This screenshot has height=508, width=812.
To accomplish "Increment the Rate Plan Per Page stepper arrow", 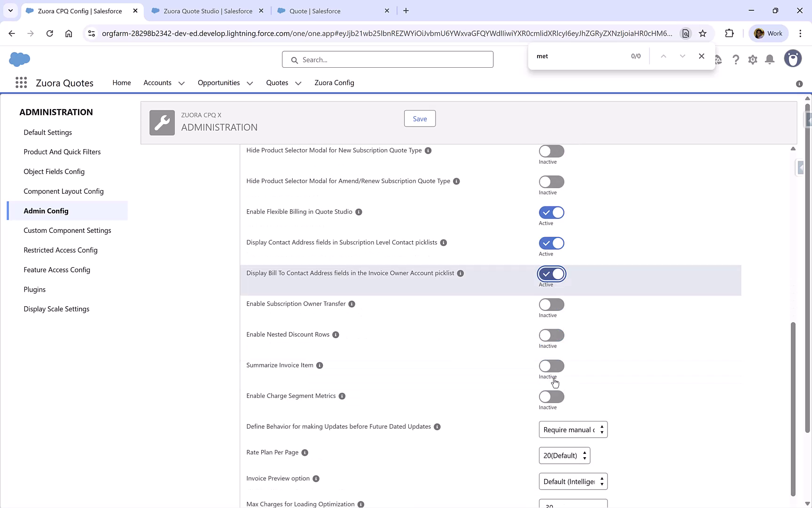I will (585, 452).
